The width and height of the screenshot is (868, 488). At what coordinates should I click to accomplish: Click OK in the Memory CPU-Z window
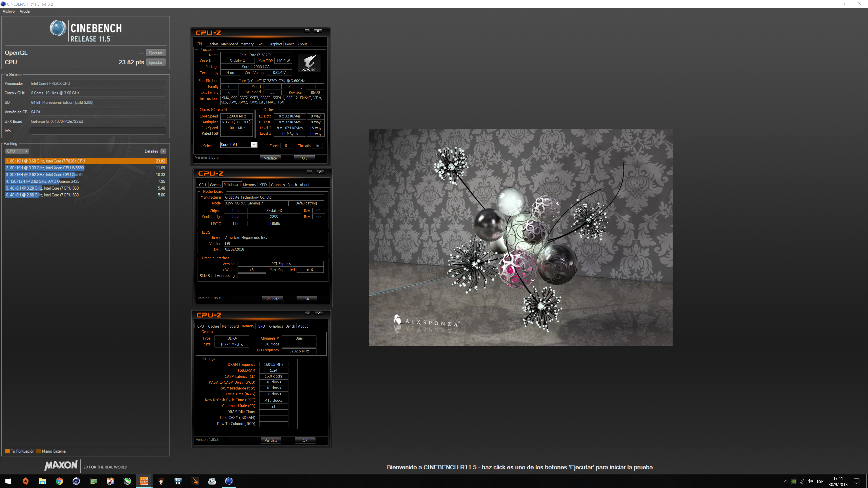click(305, 440)
